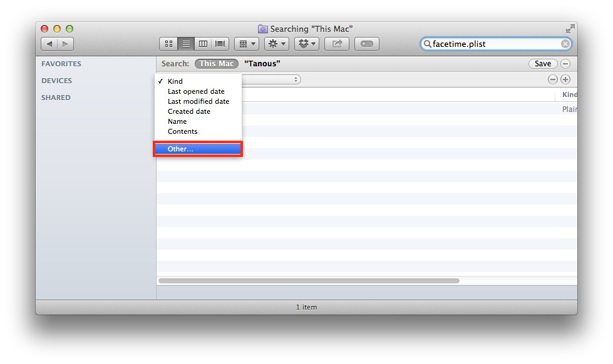Switch to list view
This screenshot has height=364, width=613.
[x=186, y=44]
